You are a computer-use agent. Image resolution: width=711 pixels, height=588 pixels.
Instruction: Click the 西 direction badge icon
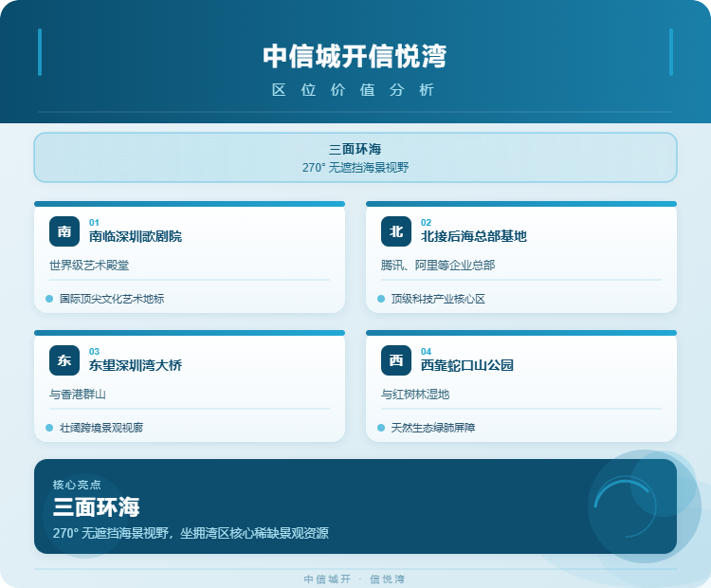[x=396, y=360]
